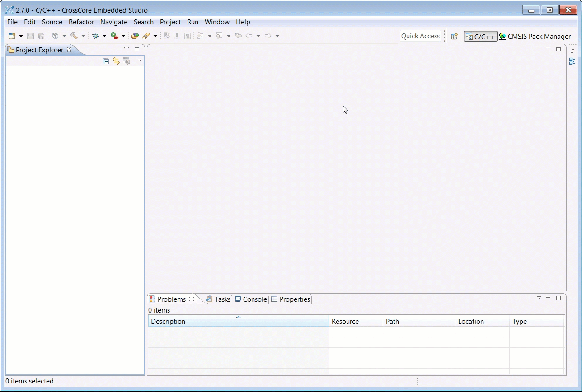The image size is (582, 392).
Task: Click the Previous Annotation icon
Action: coord(220,36)
